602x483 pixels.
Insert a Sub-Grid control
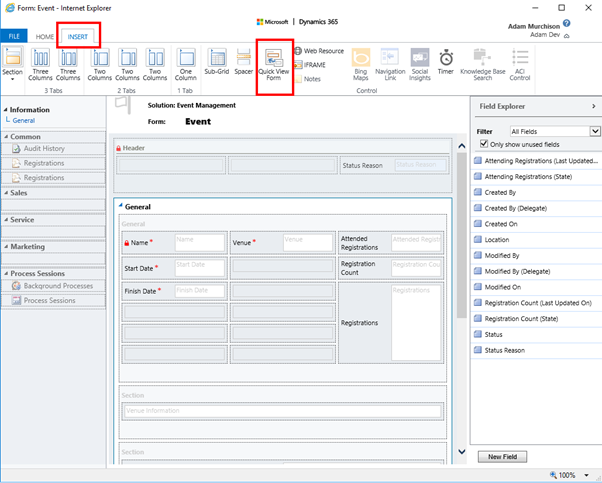point(216,62)
